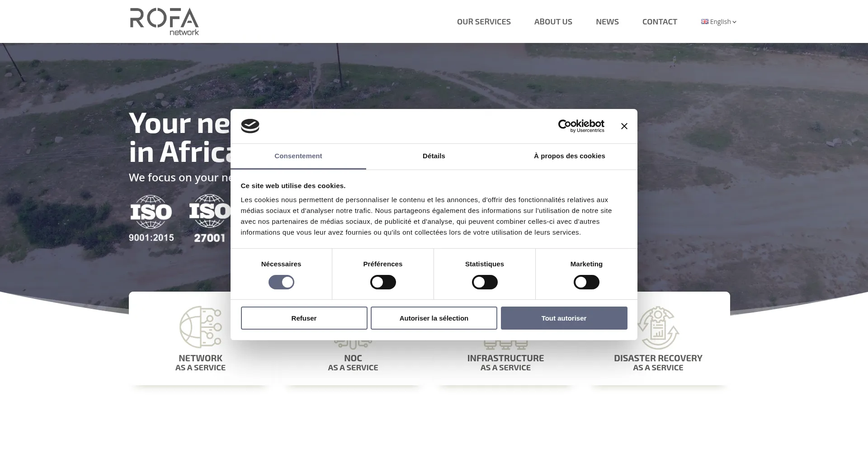Click the ISO 9001:2015 certification badge
The image size is (868, 449).
tap(151, 218)
